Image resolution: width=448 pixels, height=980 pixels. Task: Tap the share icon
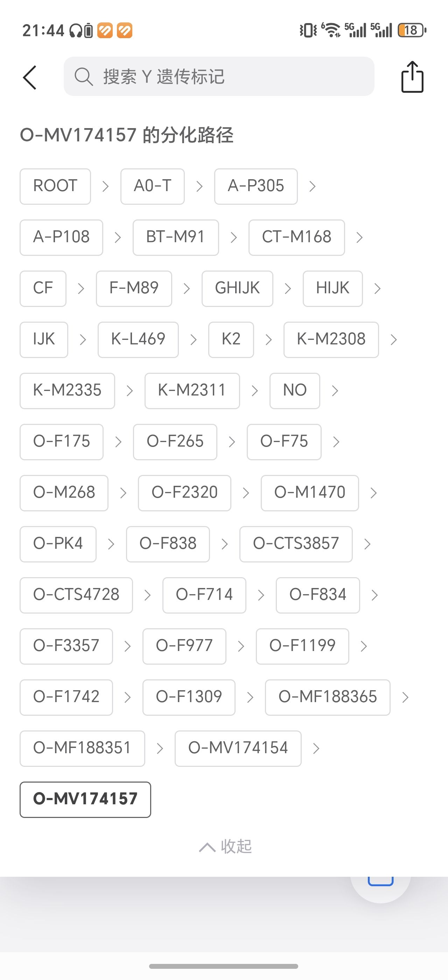click(x=412, y=77)
